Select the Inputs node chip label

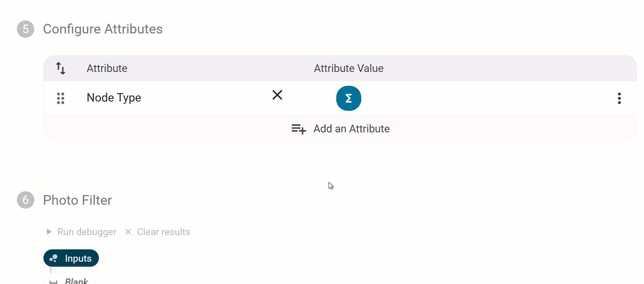tap(78, 258)
